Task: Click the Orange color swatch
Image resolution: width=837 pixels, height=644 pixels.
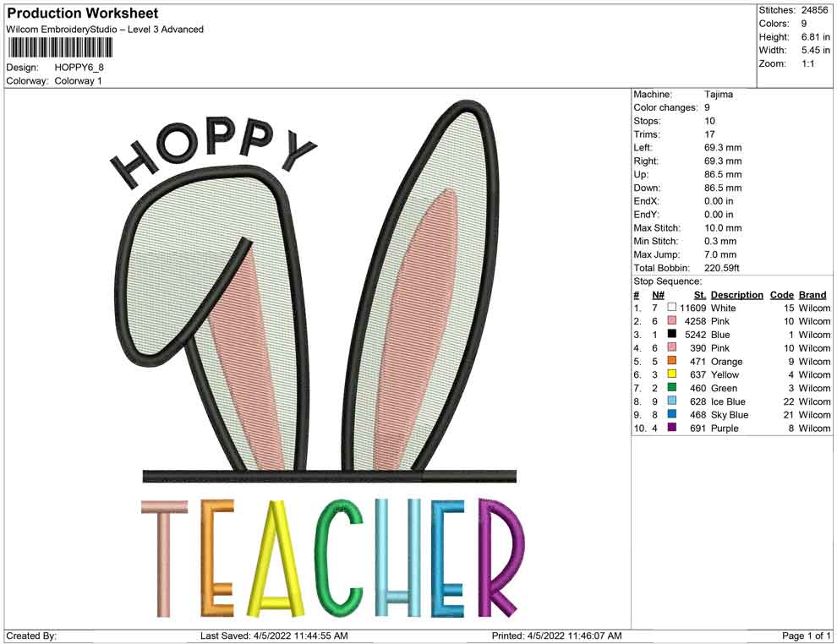Action: (x=672, y=361)
